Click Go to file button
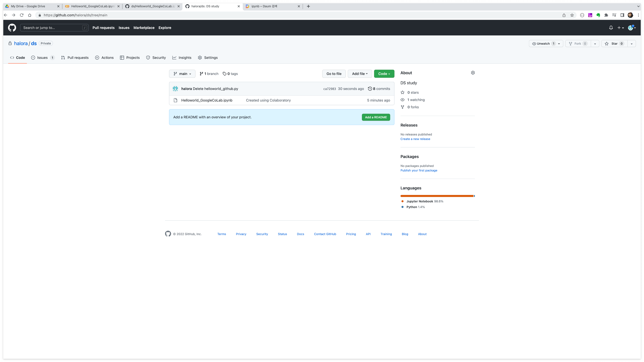 click(334, 74)
